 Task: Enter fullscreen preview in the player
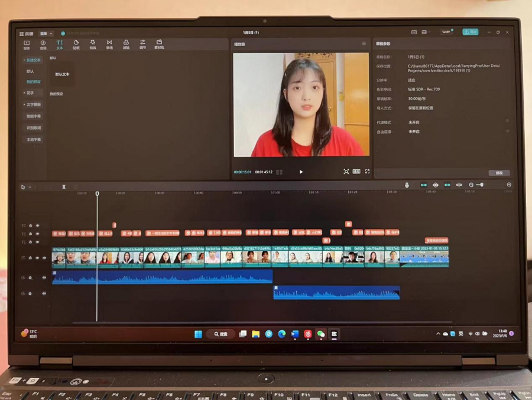pyautogui.click(x=367, y=172)
